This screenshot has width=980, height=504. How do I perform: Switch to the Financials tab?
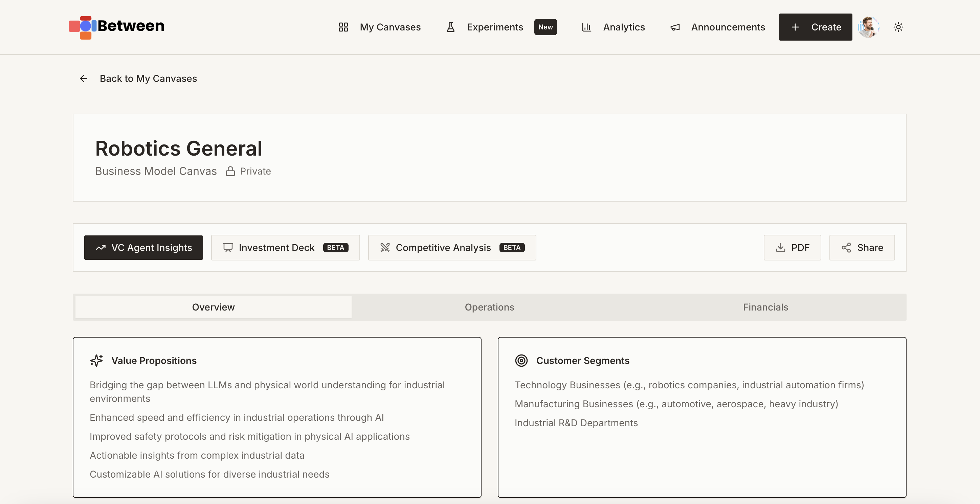coord(765,307)
